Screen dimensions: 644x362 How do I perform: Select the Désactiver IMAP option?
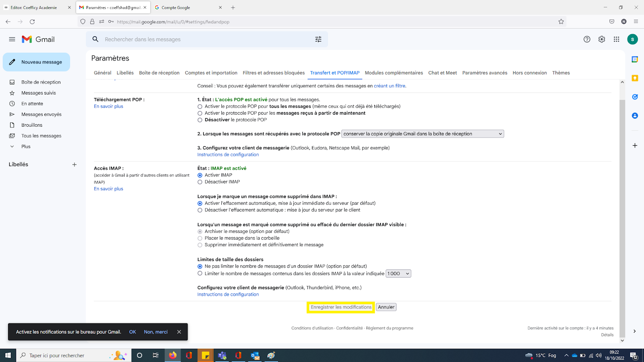(x=200, y=182)
